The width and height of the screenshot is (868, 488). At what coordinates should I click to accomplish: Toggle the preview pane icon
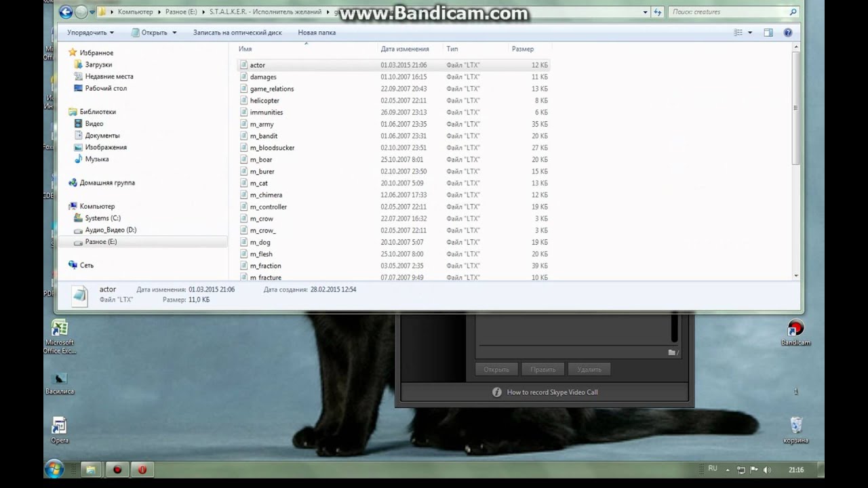point(768,33)
